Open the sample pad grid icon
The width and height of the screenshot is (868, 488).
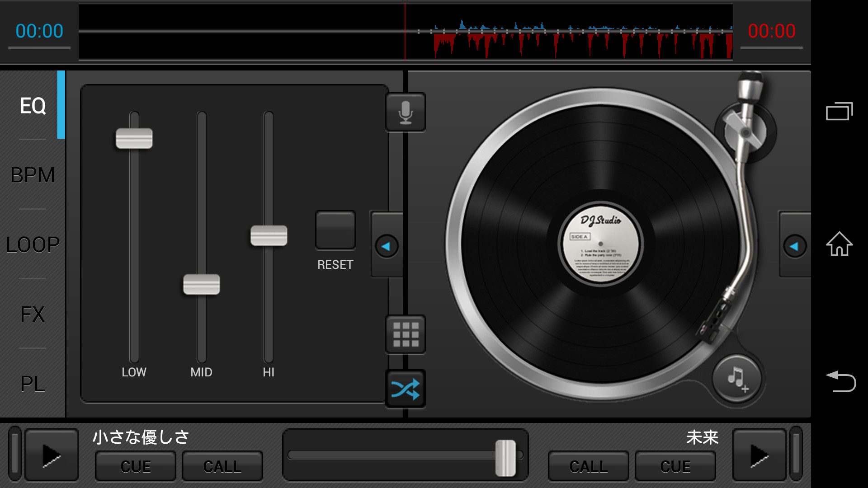(x=406, y=334)
